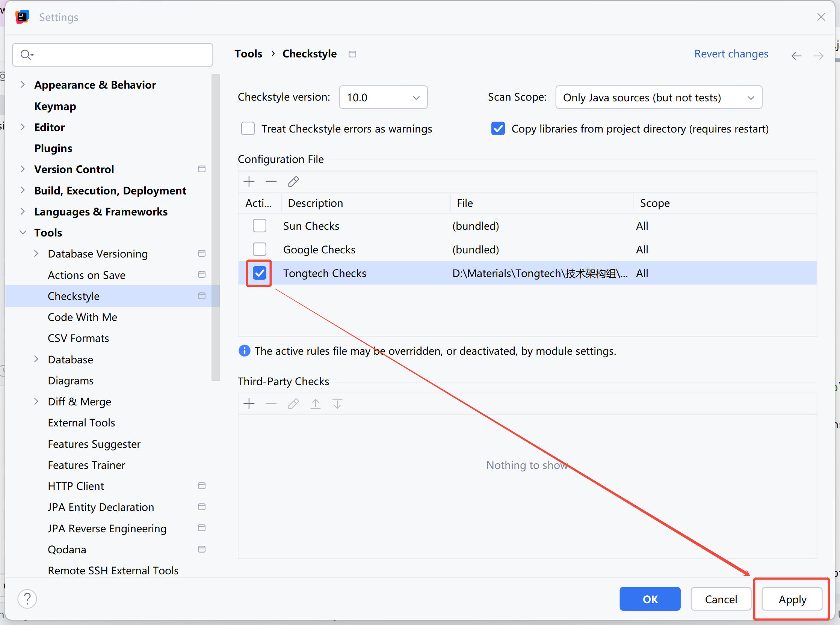Uncheck Copy libraries from project directory
The height and width of the screenshot is (625, 840).
pyautogui.click(x=498, y=129)
